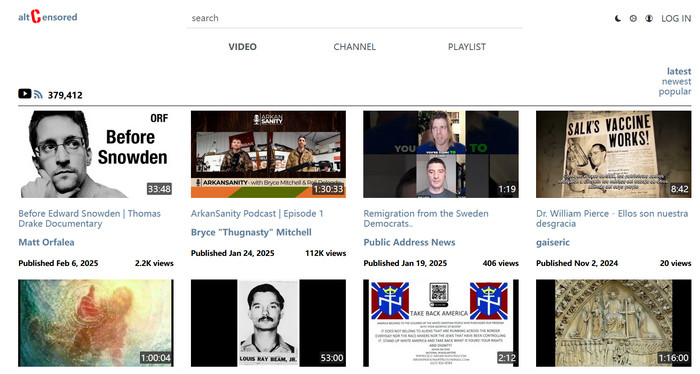
Task: Open the RSS feed icon
Action: (x=38, y=94)
